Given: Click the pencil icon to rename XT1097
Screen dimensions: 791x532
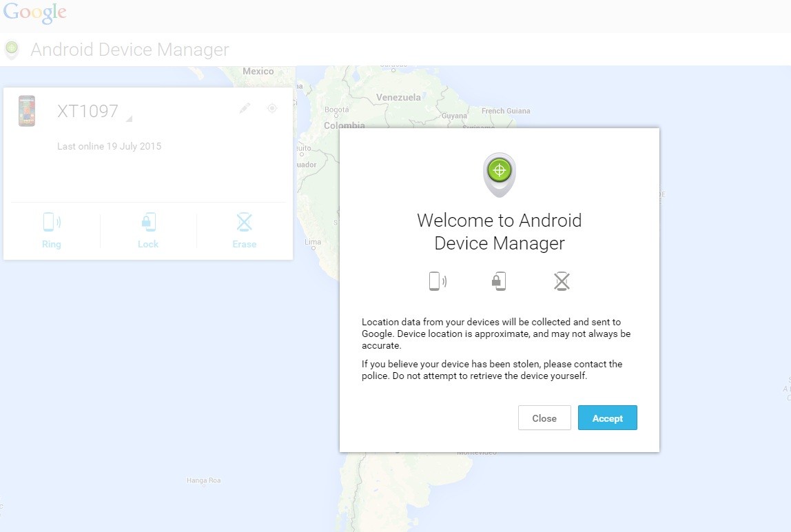Looking at the screenshot, I should pos(245,108).
